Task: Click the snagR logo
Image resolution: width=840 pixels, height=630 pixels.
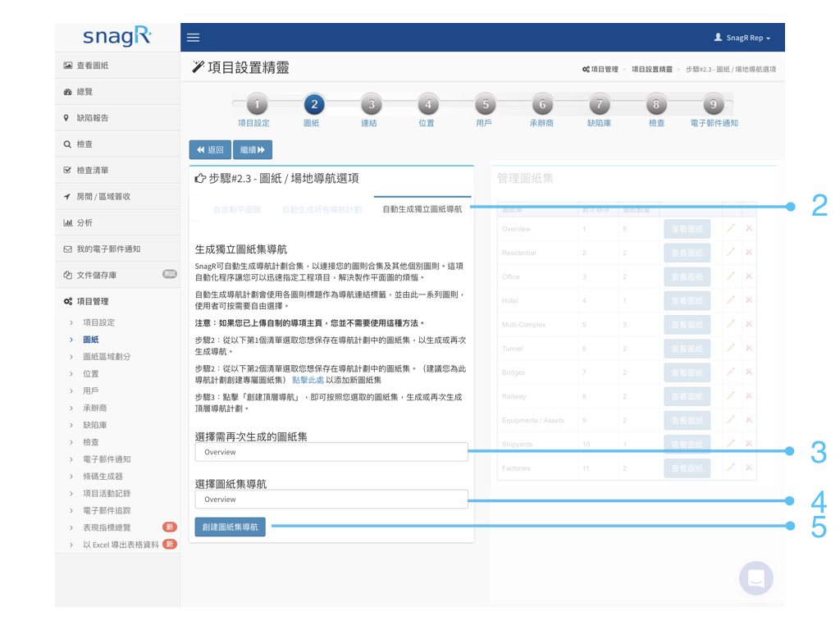Action: (117, 36)
